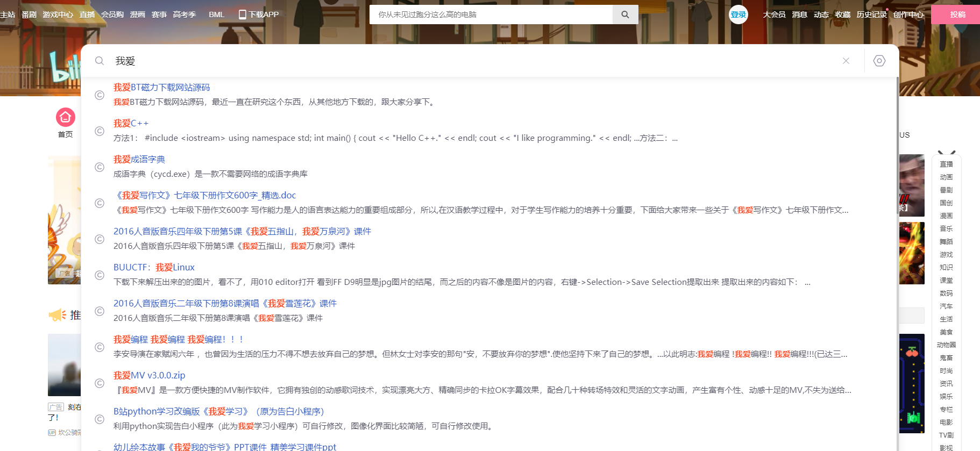This screenshot has height=451, width=980.
Task: Select 直播 in right side category list
Action: [x=946, y=164]
